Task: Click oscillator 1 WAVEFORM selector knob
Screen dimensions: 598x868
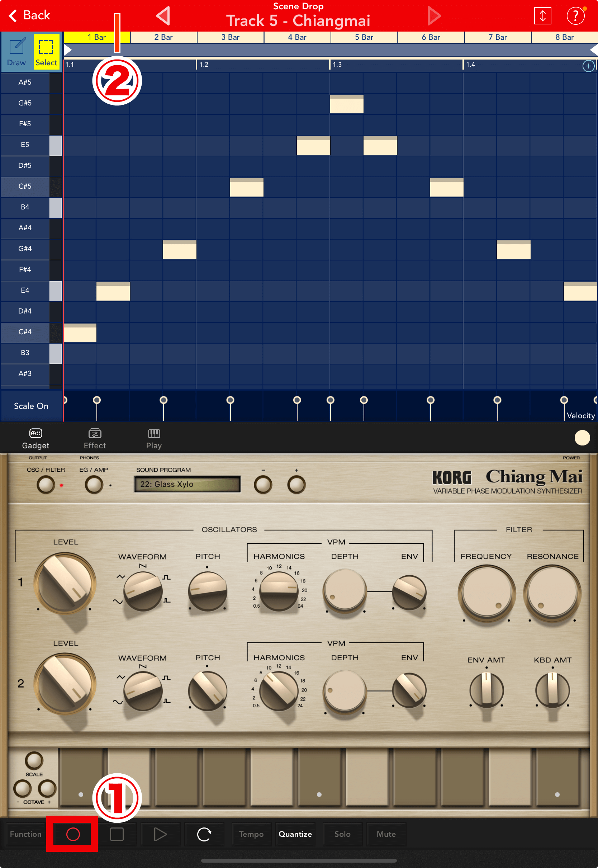Action: 143,591
